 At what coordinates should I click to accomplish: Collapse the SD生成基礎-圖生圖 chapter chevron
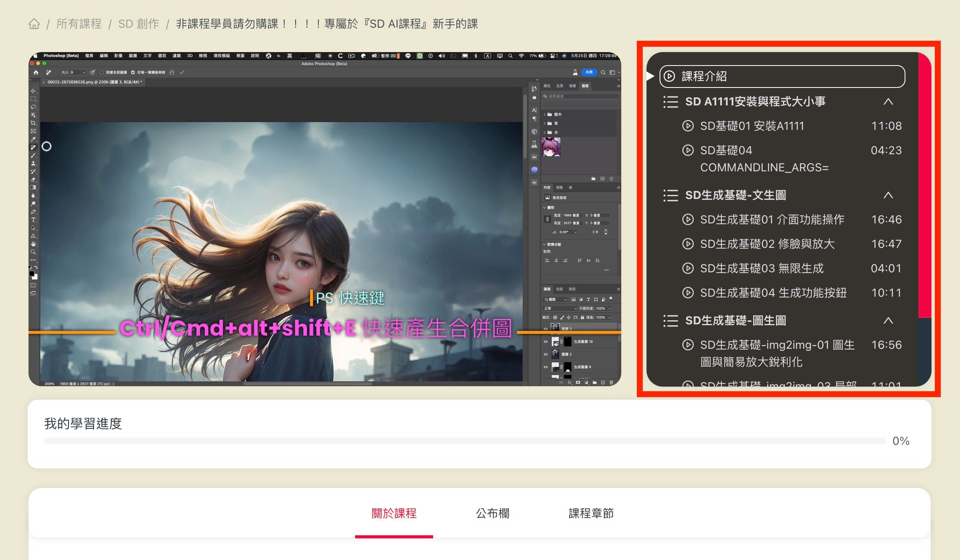pyautogui.click(x=888, y=321)
